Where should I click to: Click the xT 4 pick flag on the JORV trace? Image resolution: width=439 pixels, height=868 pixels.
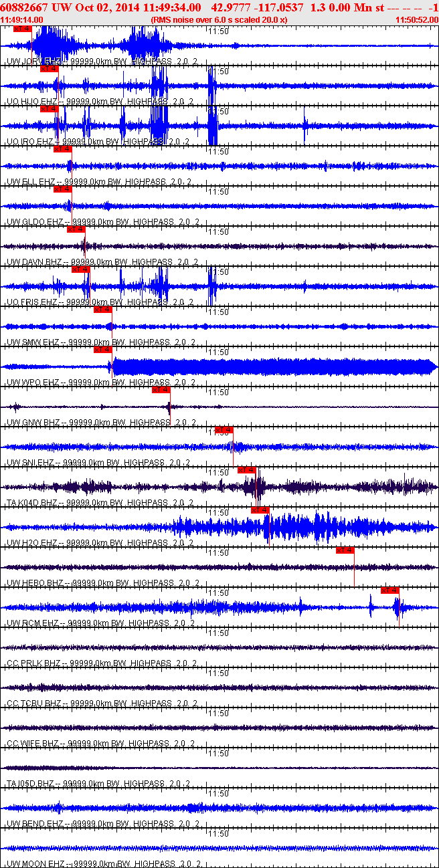[x=22, y=29]
